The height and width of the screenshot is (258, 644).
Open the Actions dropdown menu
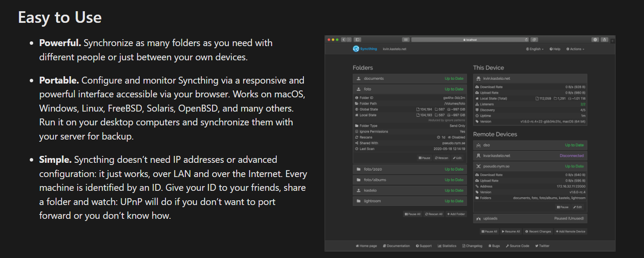[575, 49]
